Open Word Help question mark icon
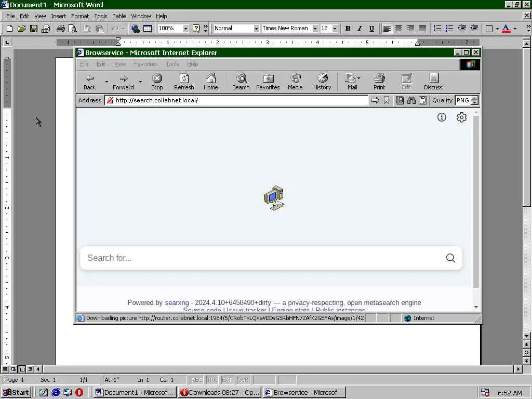Viewport: 532px width, 399px height. (x=196, y=29)
